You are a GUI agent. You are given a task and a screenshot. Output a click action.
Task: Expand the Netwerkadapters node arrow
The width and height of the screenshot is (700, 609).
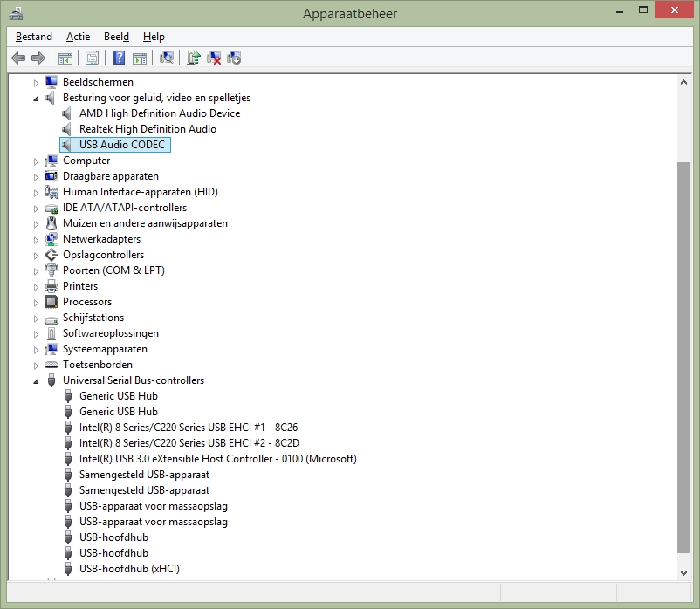[36, 240]
